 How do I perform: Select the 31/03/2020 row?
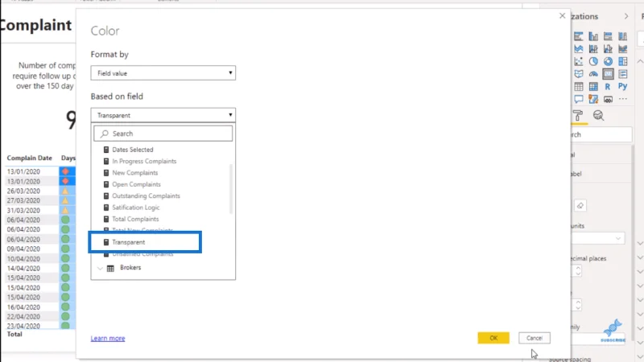click(x=23, y=210)
